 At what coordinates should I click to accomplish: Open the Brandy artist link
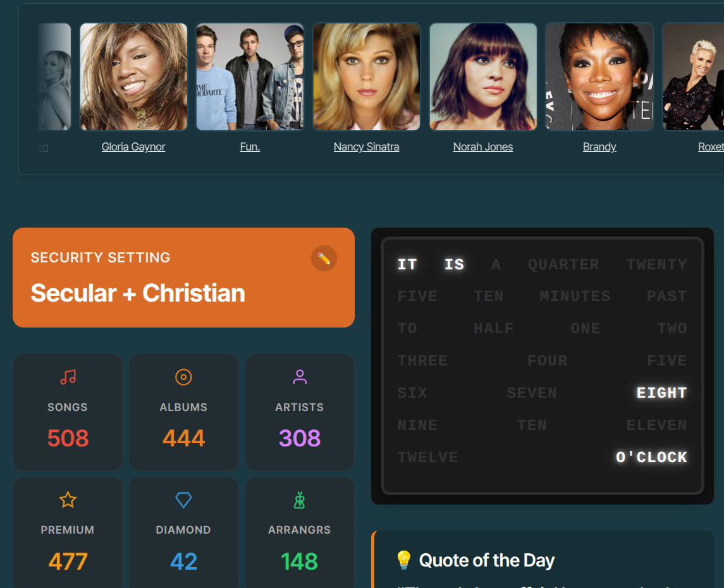(x=599, y=147)
